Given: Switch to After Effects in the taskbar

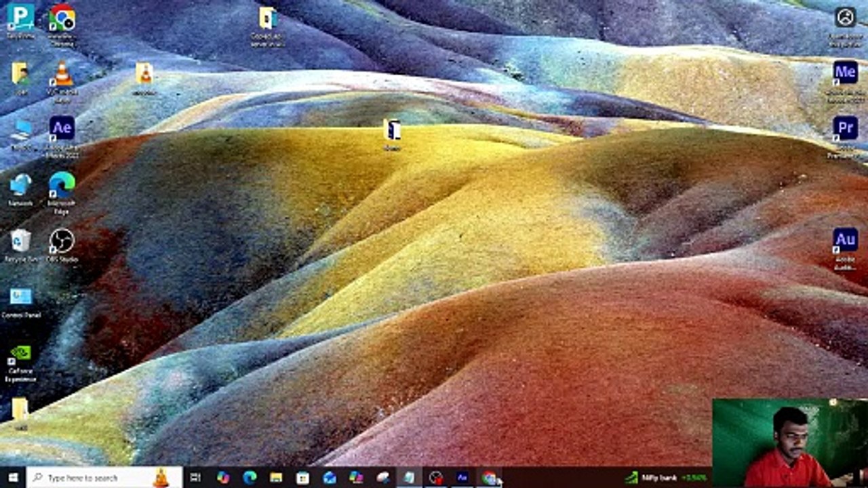Looking at the screenshot, I should (462, 478).
